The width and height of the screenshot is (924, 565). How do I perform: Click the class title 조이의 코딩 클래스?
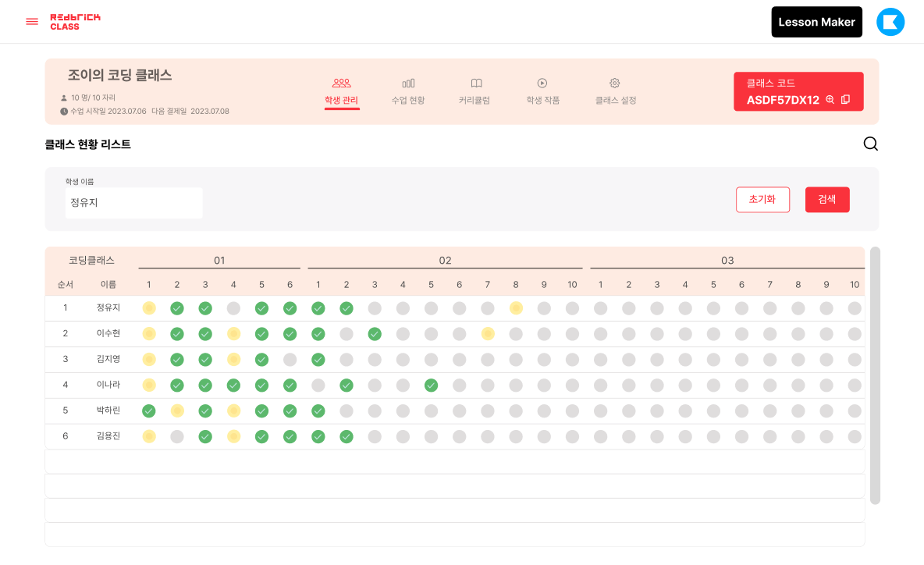[119, 76]
